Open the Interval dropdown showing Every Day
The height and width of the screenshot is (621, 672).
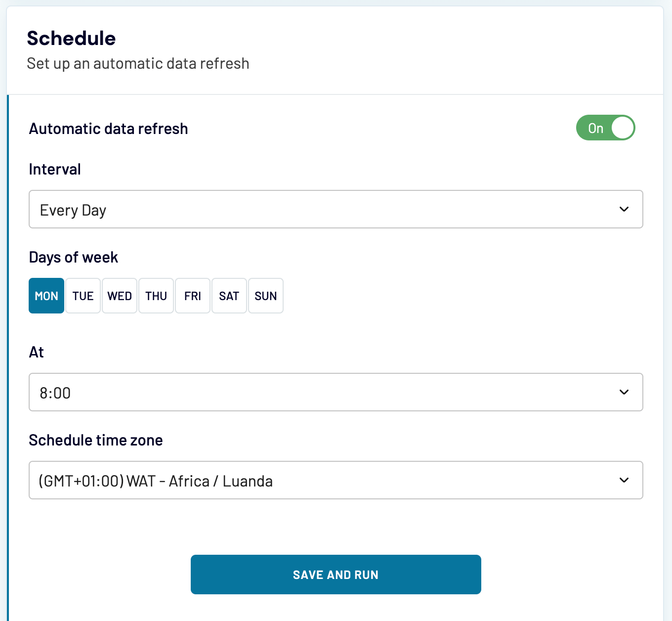click(336, 209)
